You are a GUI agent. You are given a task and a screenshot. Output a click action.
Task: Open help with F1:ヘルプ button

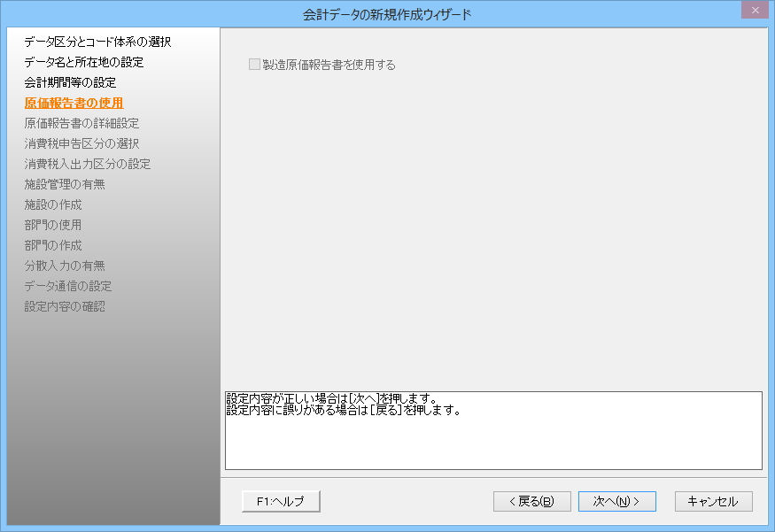coord(281,501)
